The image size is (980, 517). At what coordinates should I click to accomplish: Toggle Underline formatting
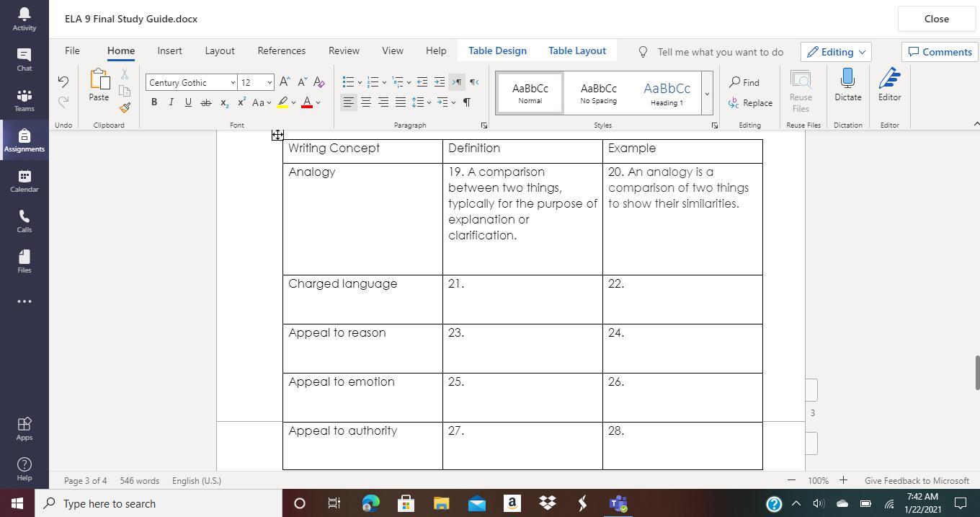[x=188, y=102]
